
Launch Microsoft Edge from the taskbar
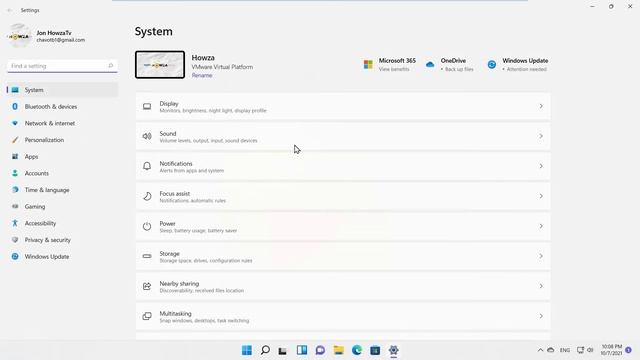pos(357,350)
